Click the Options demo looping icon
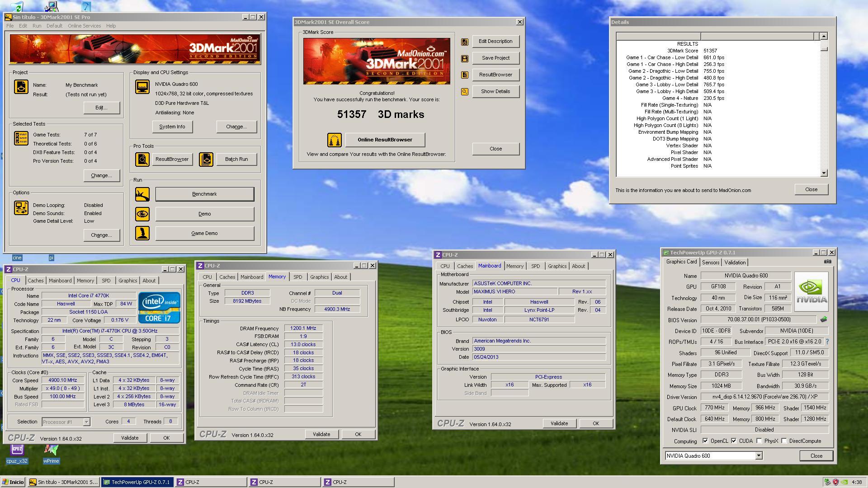This screenshot has width=868, height=488. click(21, 208)
